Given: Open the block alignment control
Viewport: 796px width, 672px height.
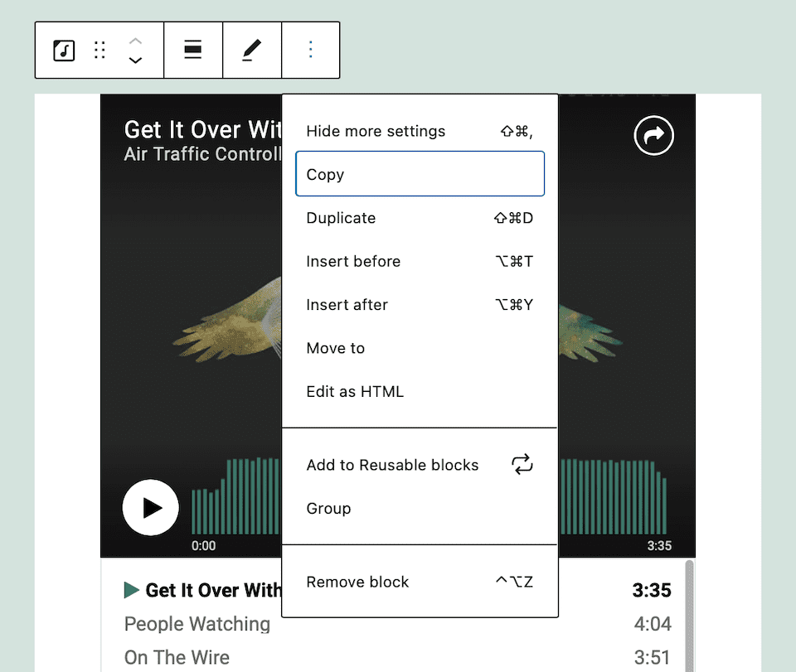Looking at the screenshot, I should [x=193, y=51].
